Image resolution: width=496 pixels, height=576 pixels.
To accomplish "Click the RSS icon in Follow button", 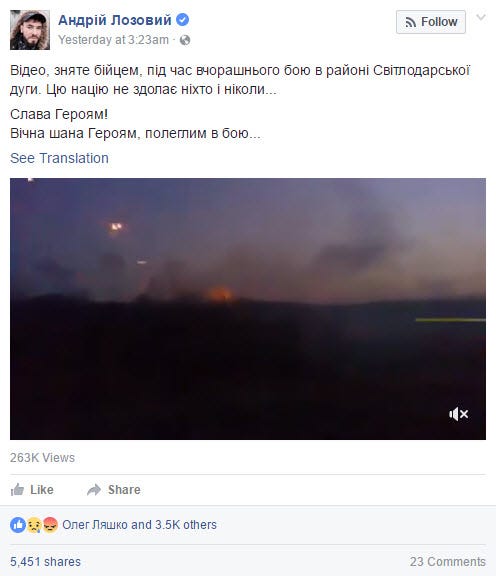I will tap(411, 22).
